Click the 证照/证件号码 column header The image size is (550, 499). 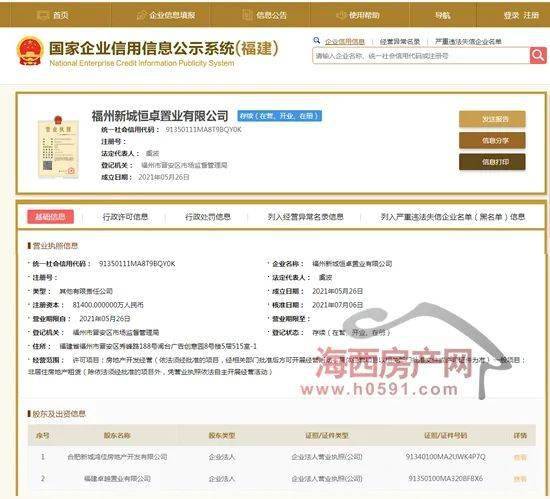(445, 436)
